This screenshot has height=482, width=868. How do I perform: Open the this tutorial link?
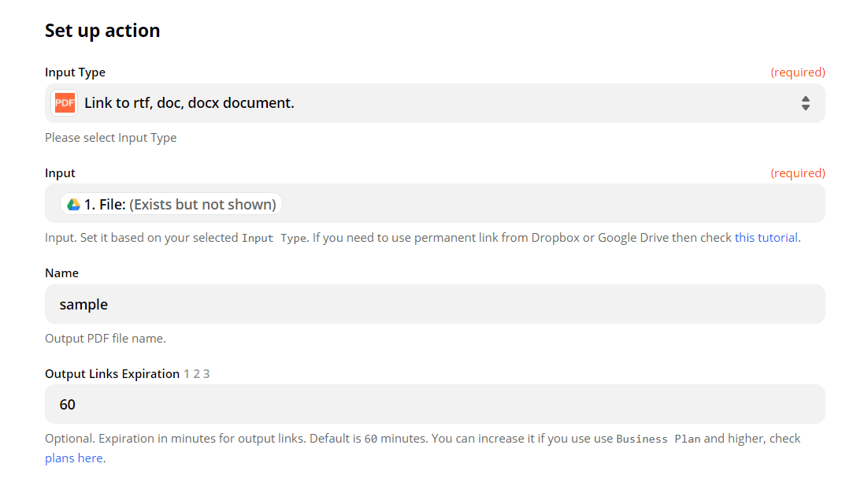coord(766,237)
